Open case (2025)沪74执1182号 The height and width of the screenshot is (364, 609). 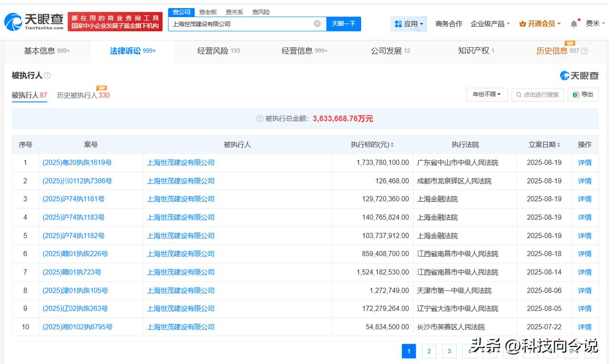pos(73,236)
